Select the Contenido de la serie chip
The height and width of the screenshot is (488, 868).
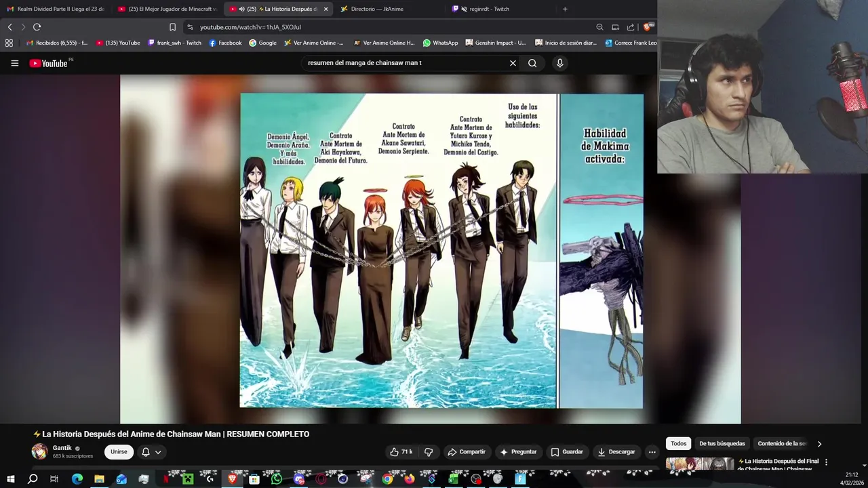[x=782, y=444]
